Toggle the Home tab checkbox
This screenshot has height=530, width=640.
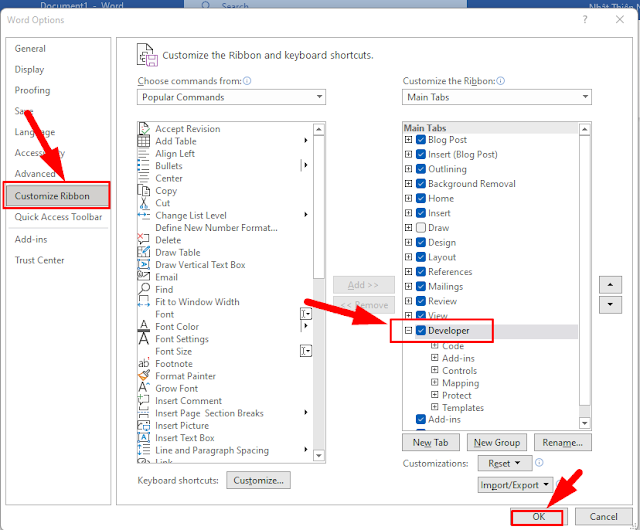421,198
